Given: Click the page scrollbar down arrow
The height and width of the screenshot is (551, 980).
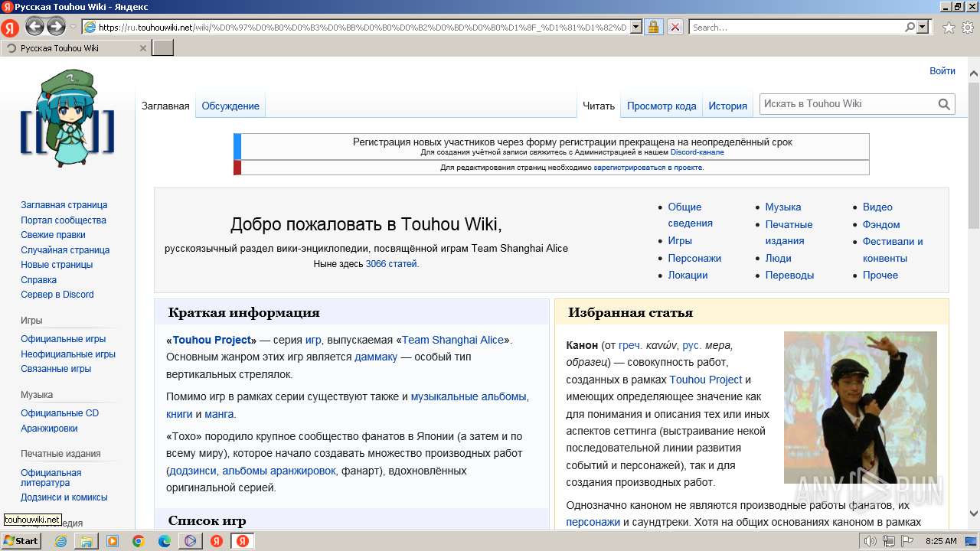Looking at the screenshot, I should click(x=973, y=514).
